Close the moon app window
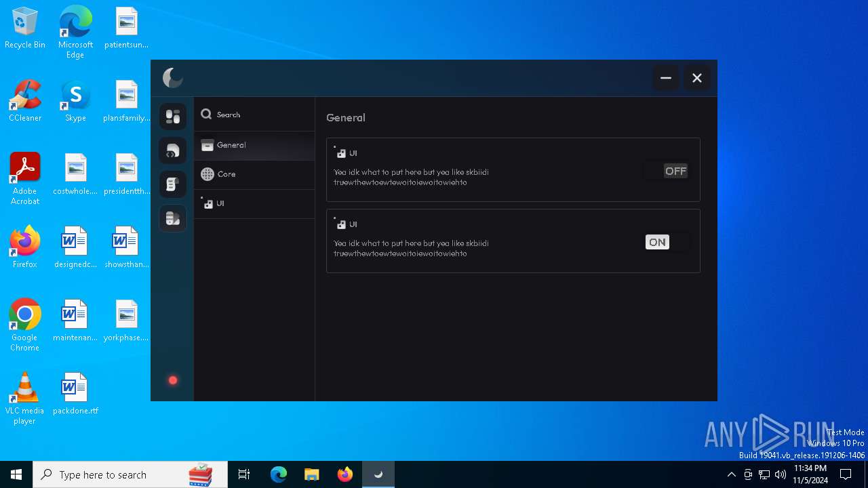 point(696,78)
